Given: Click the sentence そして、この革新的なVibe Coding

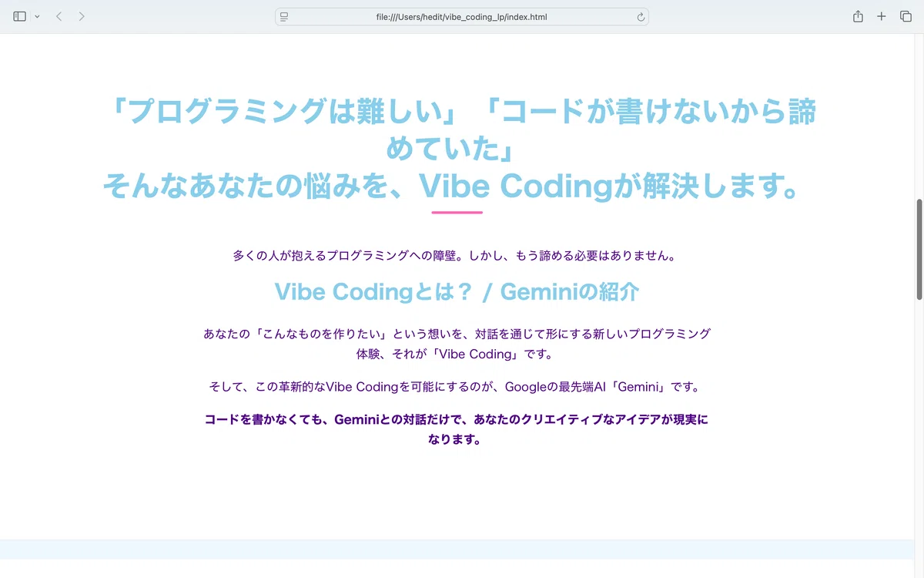Looking at the screenshot, I should coord(457,387).
